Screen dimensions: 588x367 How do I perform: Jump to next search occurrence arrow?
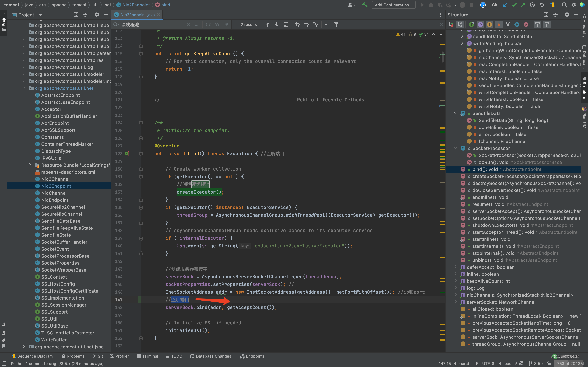tap(277, 24)
